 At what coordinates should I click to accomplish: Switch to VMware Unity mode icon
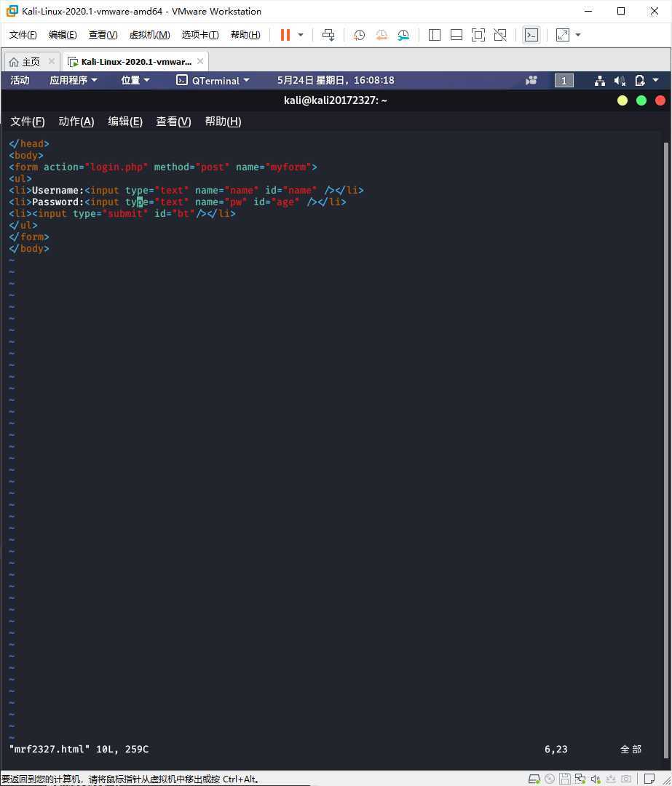point(500,35)
